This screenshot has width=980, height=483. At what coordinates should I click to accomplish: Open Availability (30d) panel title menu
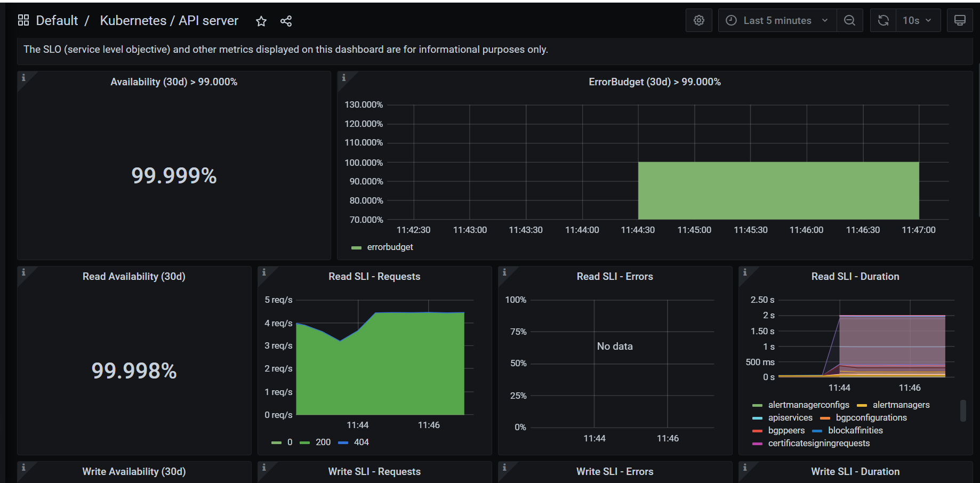[174, 82]
